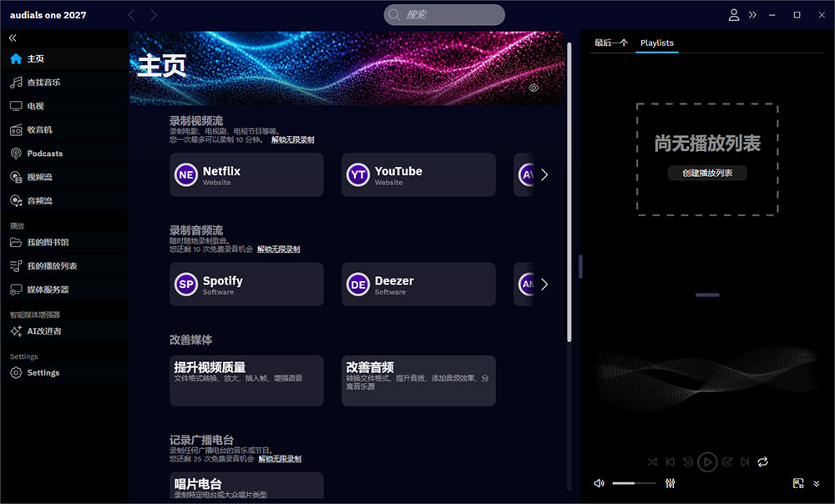The height and width of the screenshot is (504, 835).
Task: Click the main page vertical scrollbar
Action: tap(569, 192)
